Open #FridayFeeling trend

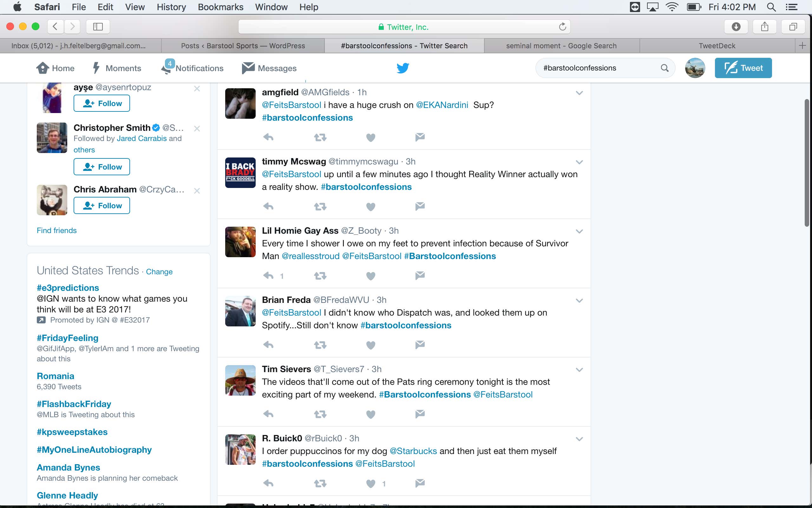pyautogui.click(x=68, y=338)
